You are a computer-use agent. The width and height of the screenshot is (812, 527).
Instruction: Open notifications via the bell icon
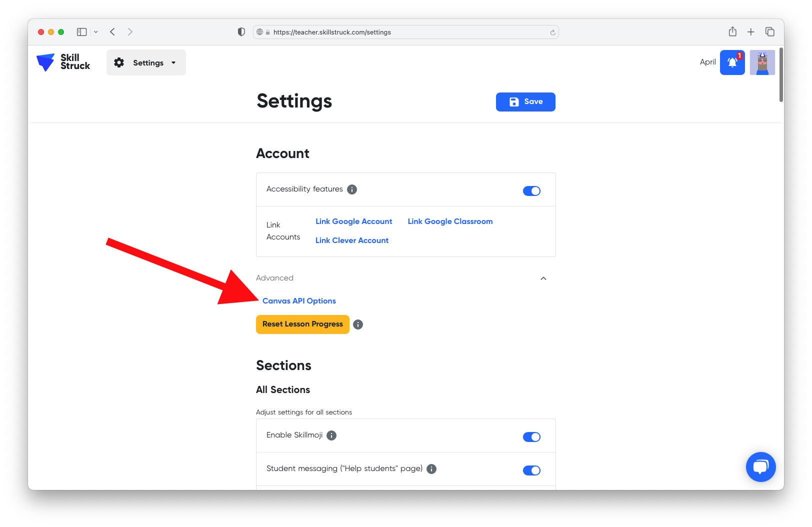click(732, 62)
